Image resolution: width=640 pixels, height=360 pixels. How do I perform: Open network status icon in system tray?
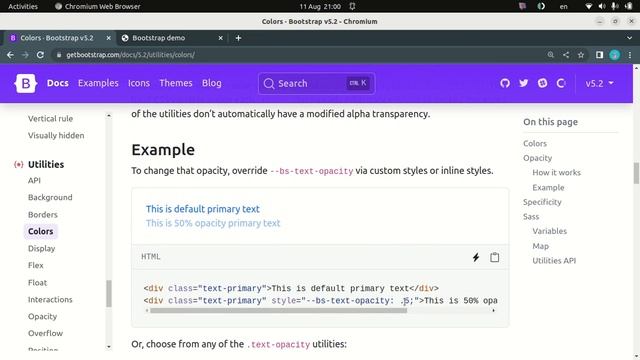(x=588, y=6)
